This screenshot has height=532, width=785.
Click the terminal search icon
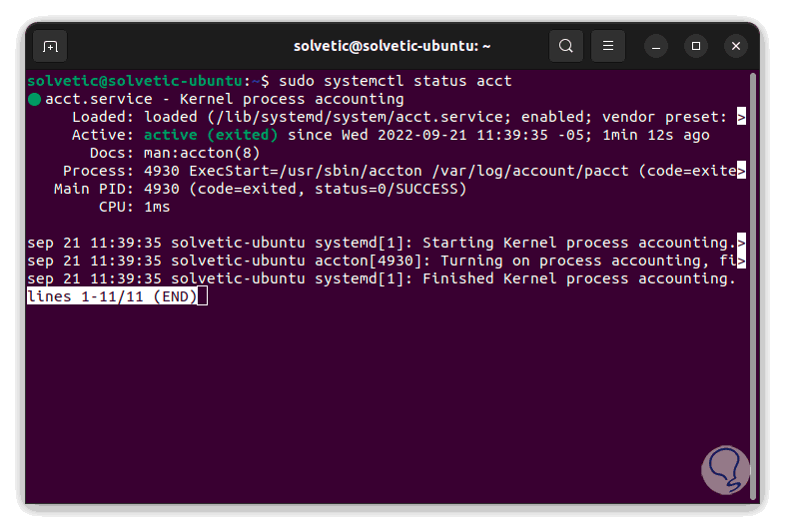tap(566, 46)
